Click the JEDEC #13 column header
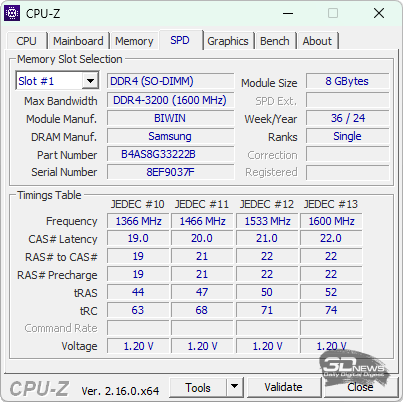The height and width of the screenshot is (402, 403). tap(331, 204)
